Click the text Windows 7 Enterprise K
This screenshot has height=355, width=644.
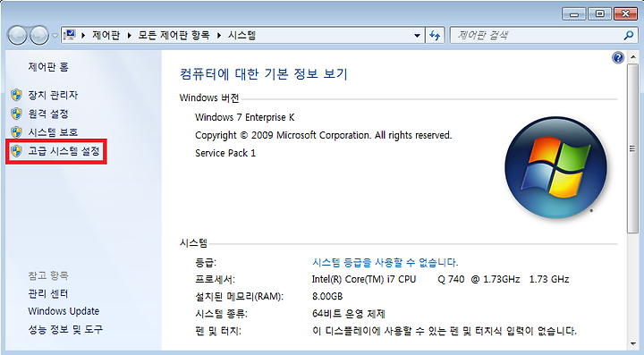click(245, 117)
